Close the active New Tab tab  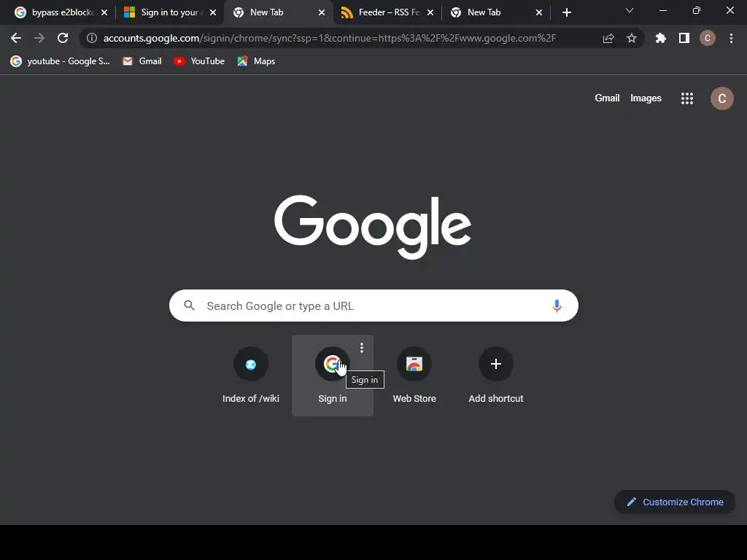coord(322,12)
